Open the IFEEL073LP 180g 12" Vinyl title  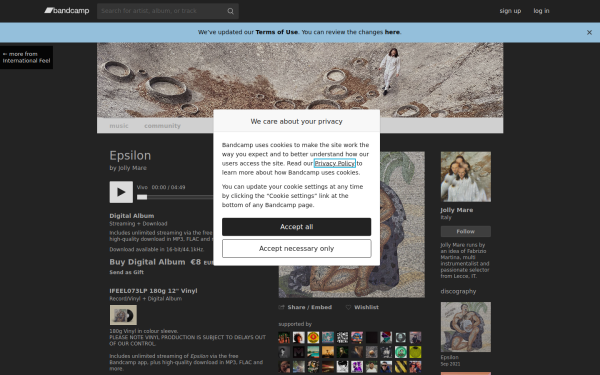[153, 291]
